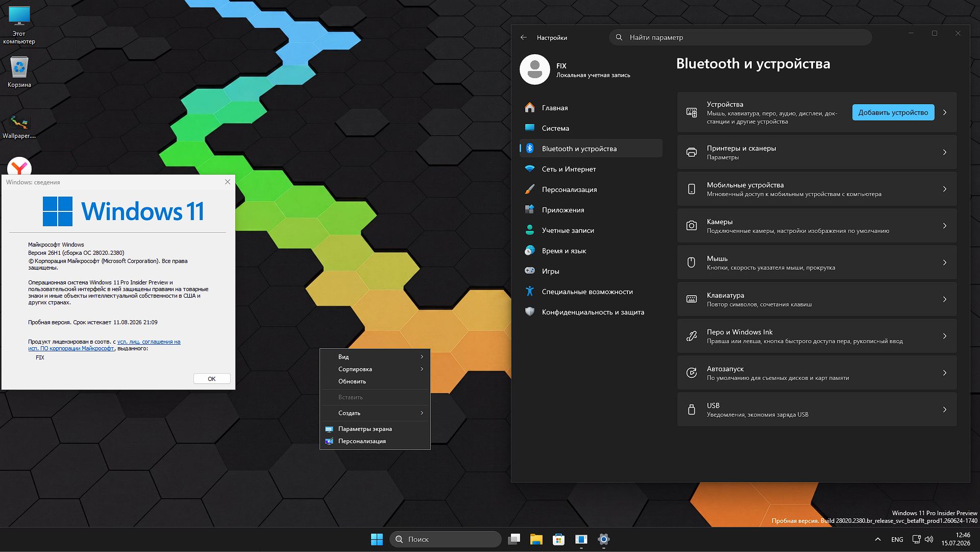Focus the Найти параметр search field
The height and width of the screenshot is (552, 980).
[x=740, y=37]
